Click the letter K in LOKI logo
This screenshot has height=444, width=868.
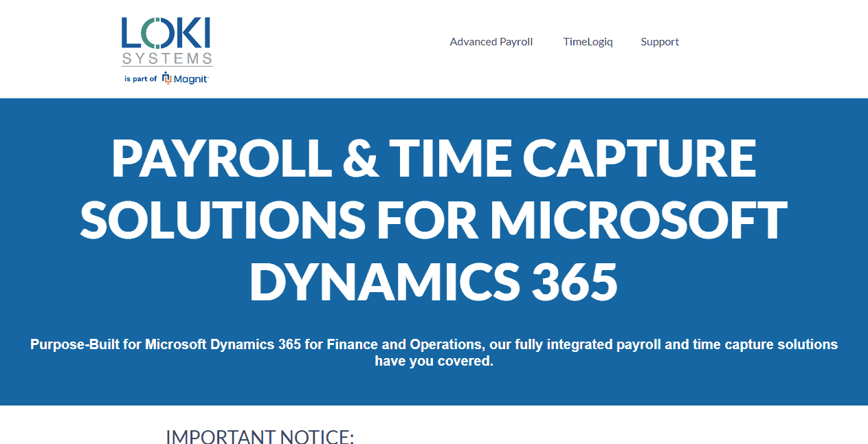tap(192, 33)
